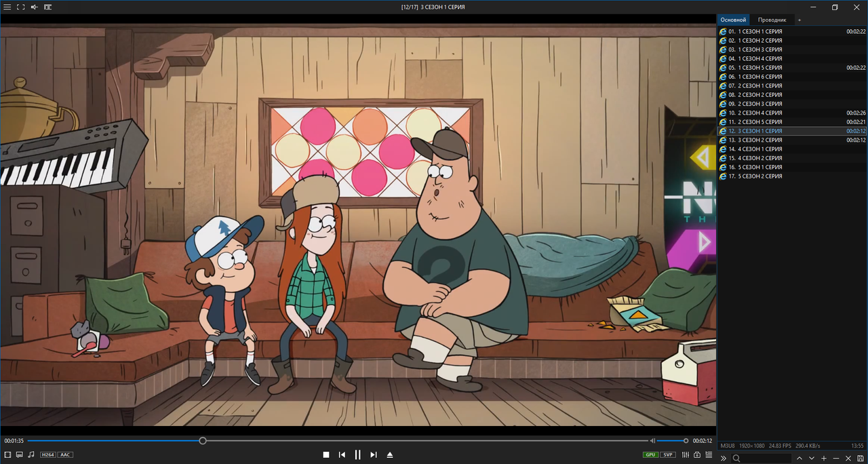Toggle SVP smooth video mode

coord(668,455)
